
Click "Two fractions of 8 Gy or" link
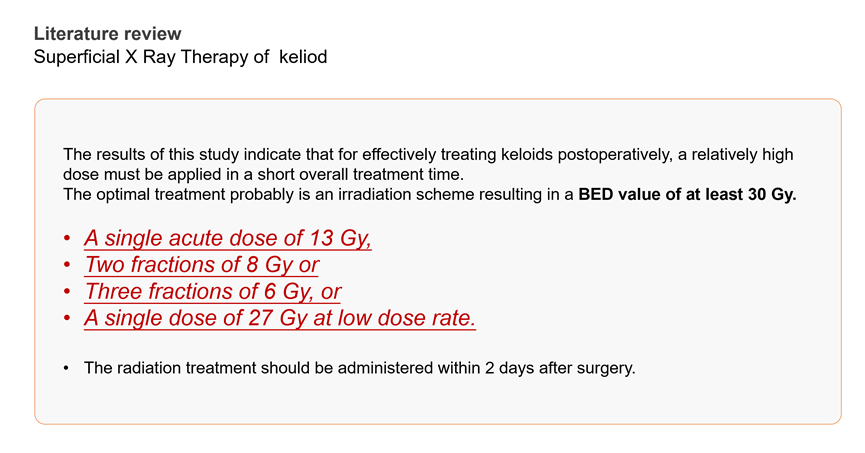(x=206, y=265)
